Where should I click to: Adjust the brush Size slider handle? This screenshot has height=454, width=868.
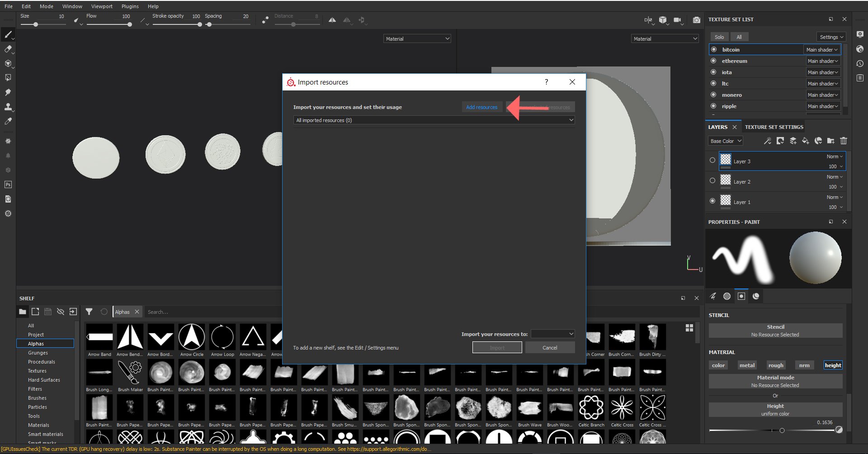click(x=36, y=24)
